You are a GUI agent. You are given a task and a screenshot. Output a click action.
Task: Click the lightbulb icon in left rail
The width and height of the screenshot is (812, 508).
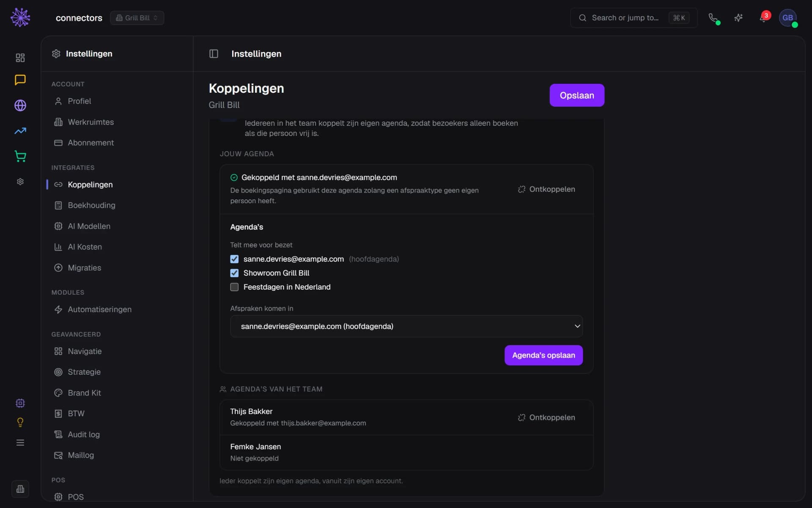[20, 422]
